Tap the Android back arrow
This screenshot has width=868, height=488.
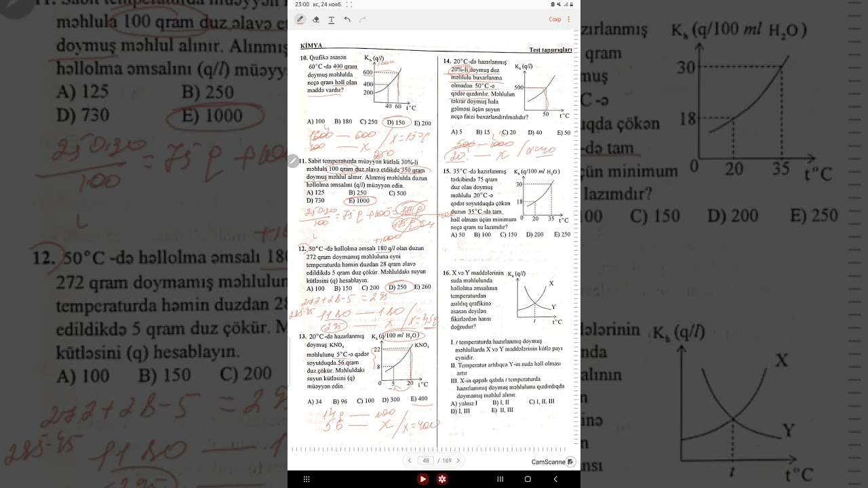555,479
